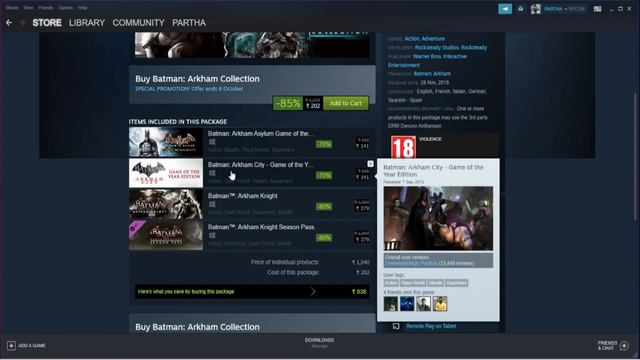This screenshot has width=640, height=360.
Task: Click the PARTHA profile avatar in title bar
Action: point(535,9)
